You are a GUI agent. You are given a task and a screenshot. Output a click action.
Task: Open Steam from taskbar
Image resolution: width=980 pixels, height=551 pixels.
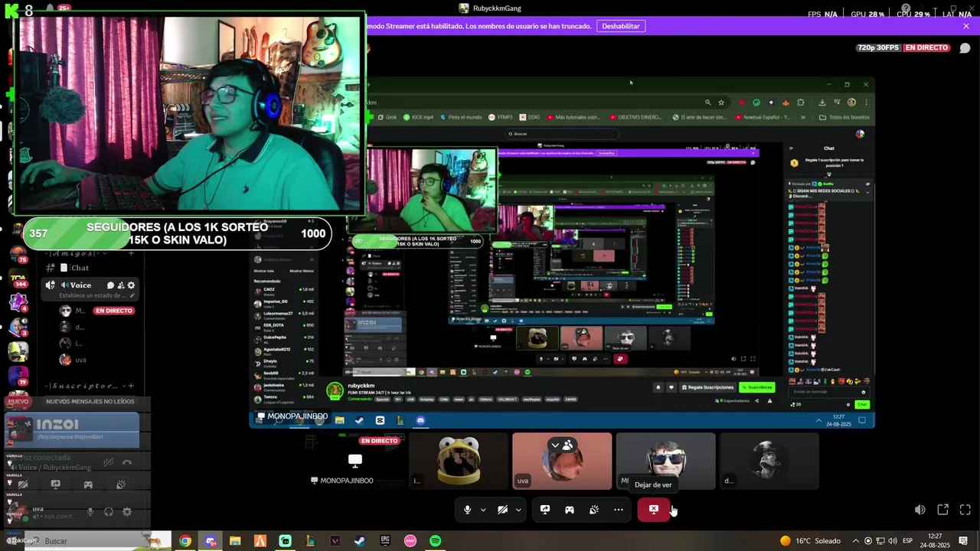pyautogui.click(x=360, y=541)
